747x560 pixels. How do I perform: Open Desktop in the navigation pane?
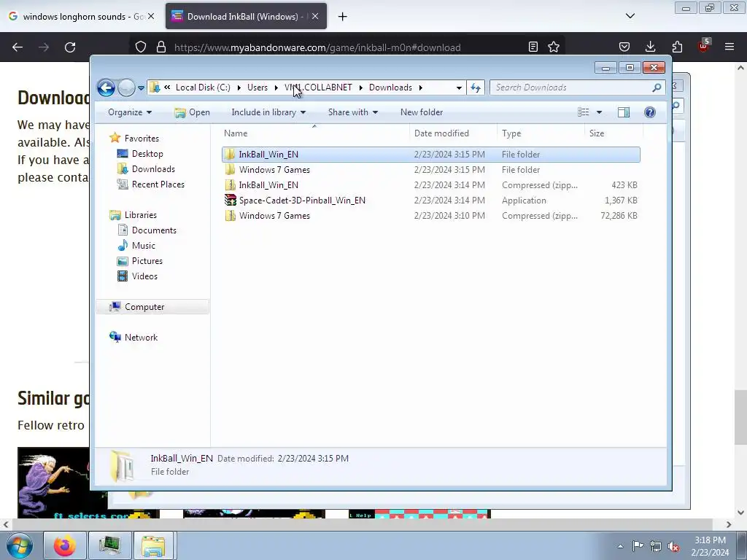pos(147,154)
